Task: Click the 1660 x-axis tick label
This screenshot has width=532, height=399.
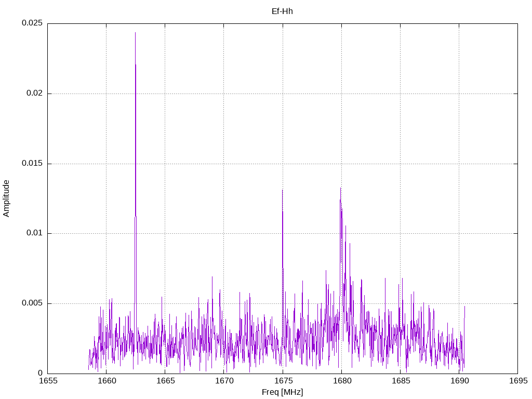Action: tap(107, 381)
